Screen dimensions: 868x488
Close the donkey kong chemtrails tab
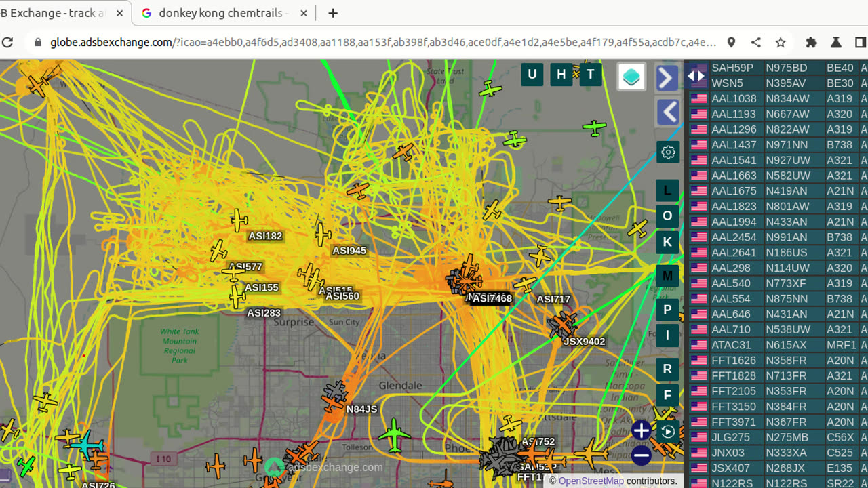point(303,13)
